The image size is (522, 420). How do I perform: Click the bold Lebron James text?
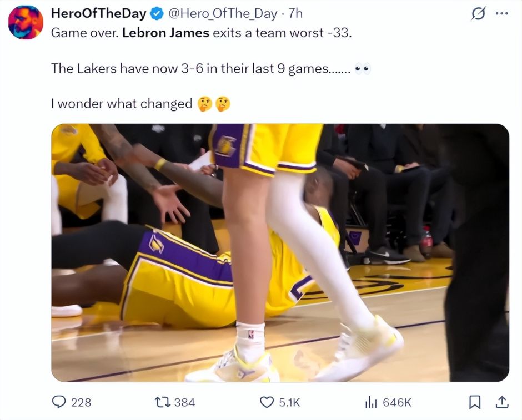coord(165,32)
